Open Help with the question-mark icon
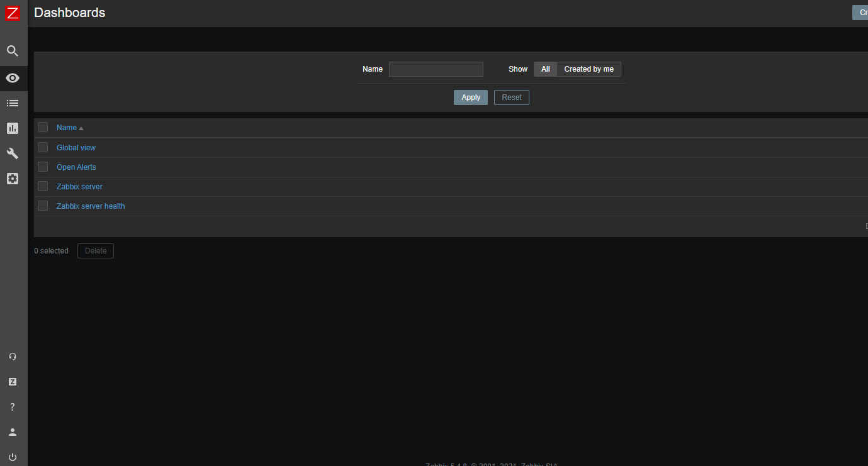 (x=13, y=406)
